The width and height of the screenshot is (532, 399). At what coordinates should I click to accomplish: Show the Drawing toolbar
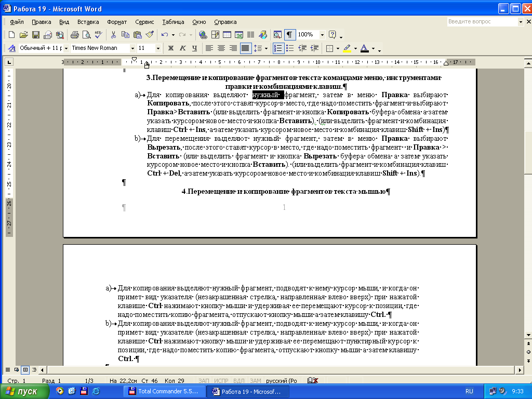click(262, 35)
